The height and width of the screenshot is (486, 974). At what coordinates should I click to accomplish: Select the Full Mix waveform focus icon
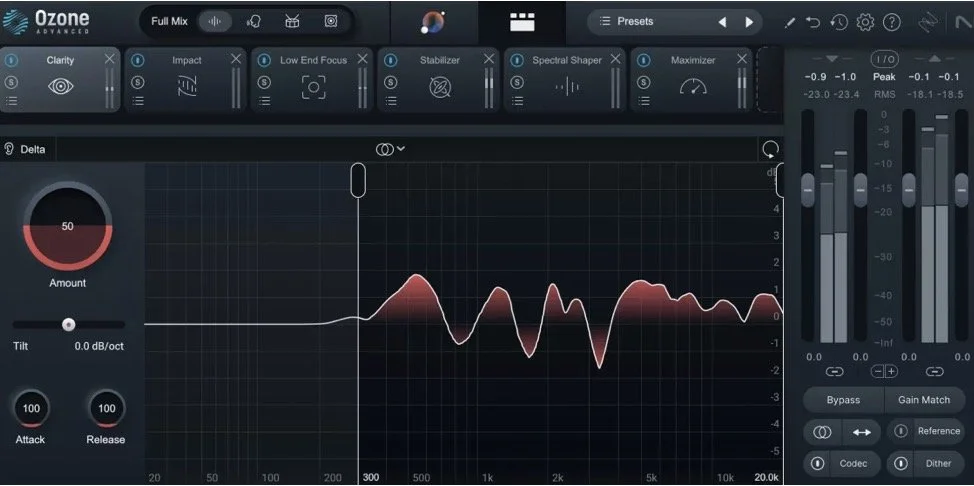click(x=215, y=21)
